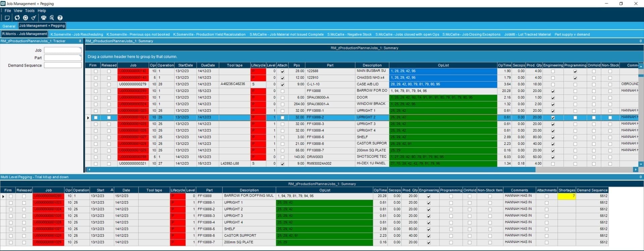Toggle Engineering checkbox for BARROW FOR DOFFING MUL row
This screenshot has width=644, height=251.
tap(429, 196)
